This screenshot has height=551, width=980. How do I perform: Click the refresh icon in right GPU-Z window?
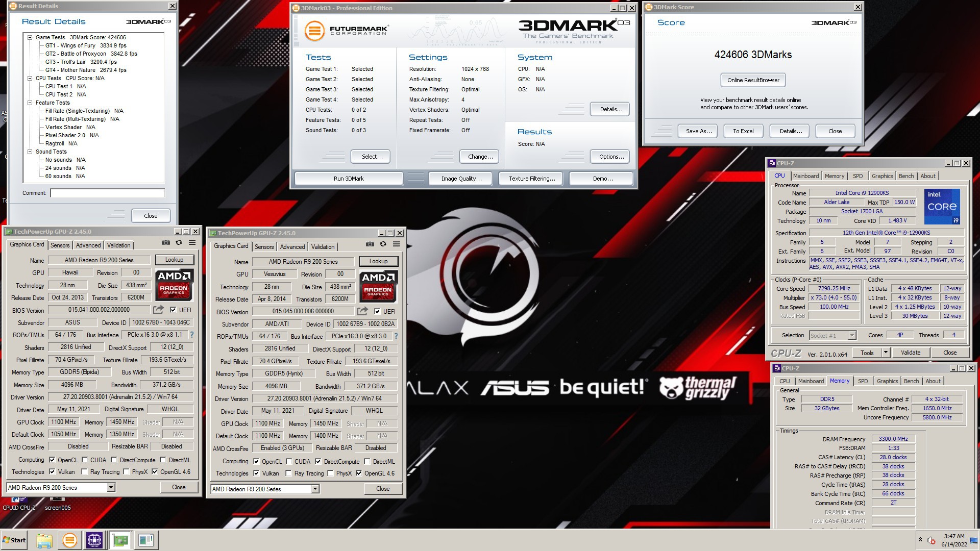(x=383, y=244)
